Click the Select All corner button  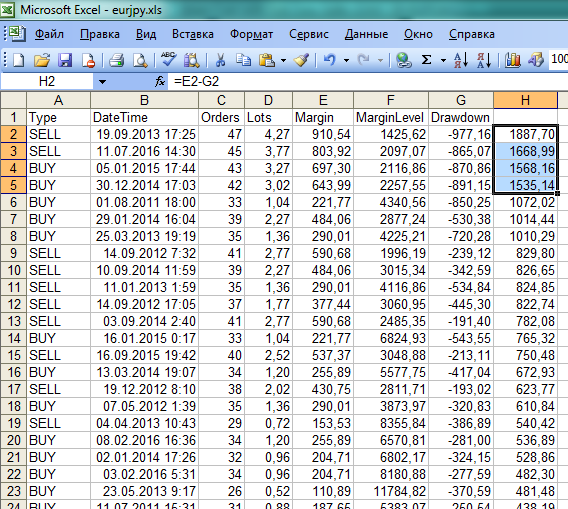13,100
